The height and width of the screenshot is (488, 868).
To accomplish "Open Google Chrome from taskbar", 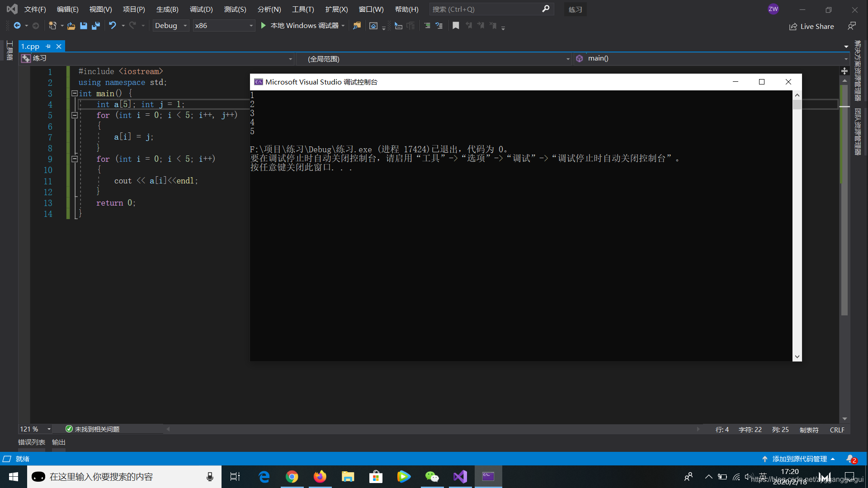I will [x=292, y=477].
